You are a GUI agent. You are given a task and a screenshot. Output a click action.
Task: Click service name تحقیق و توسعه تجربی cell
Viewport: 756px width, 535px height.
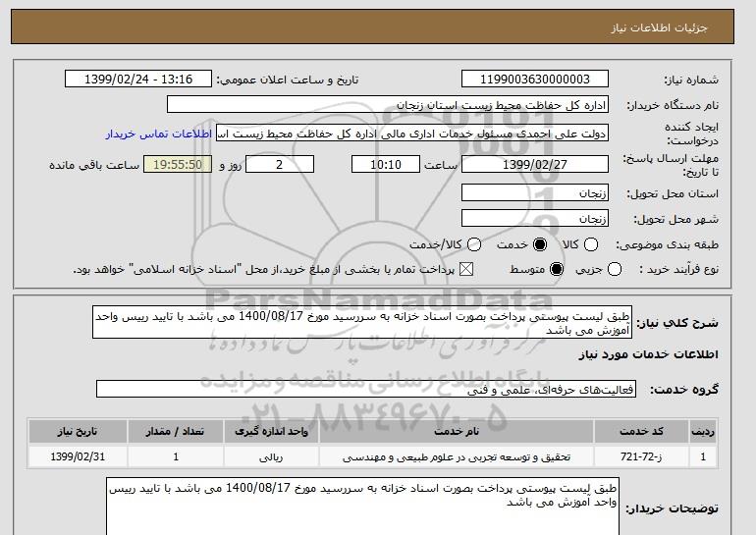pyautogui.click(x=457, y=456)
